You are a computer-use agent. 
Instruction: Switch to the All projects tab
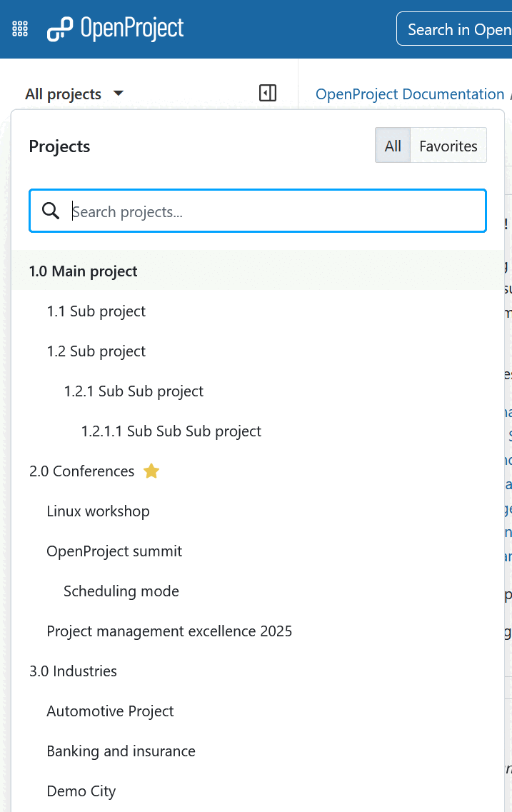[x=392, y=146]
